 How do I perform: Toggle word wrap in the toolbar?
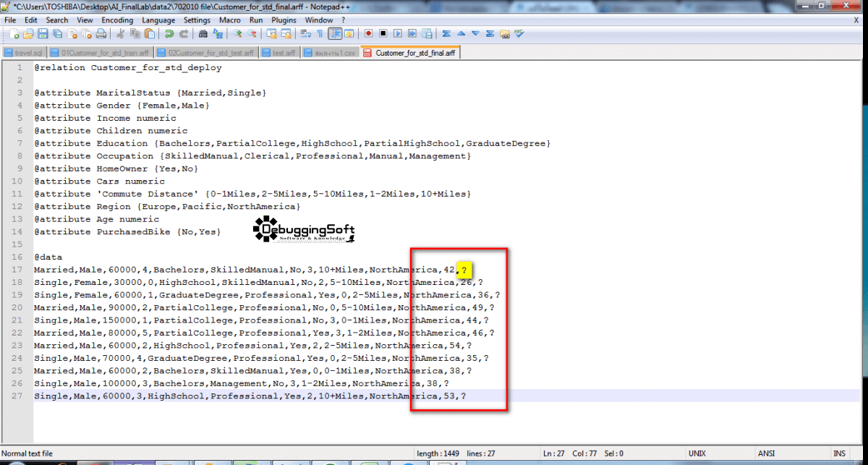[306, 33]
